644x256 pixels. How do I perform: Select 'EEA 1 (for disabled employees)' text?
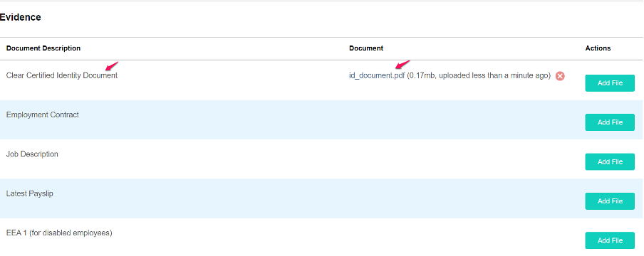click(x=59, y=233)
